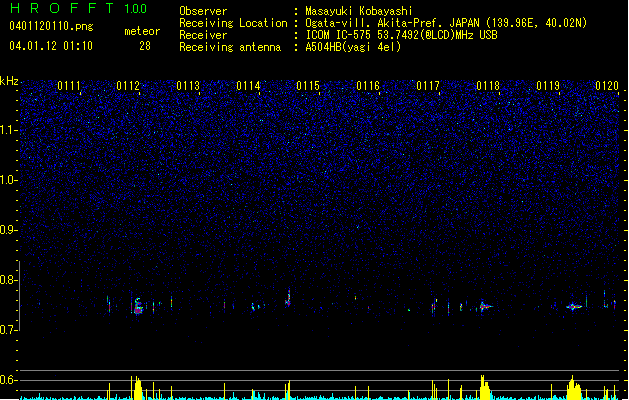Screen dimensions: 629x400
Task: Click the time marker 0113
Action: click(x=188, y=86)
